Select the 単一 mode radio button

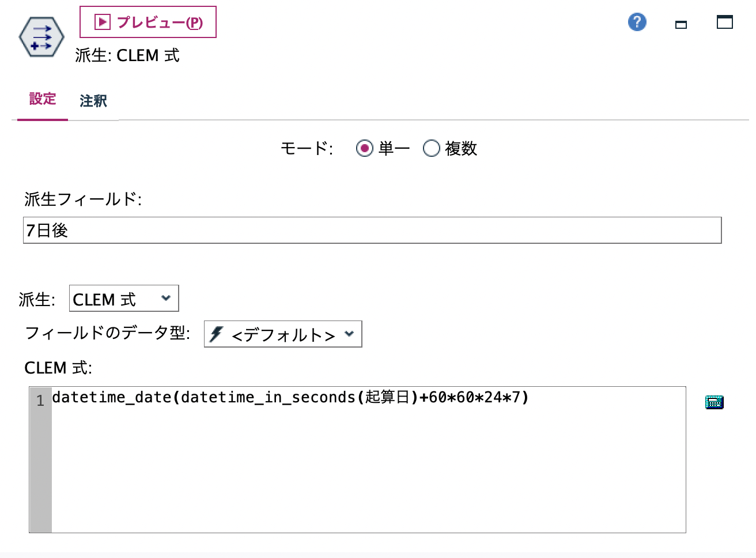pos(364,148)
